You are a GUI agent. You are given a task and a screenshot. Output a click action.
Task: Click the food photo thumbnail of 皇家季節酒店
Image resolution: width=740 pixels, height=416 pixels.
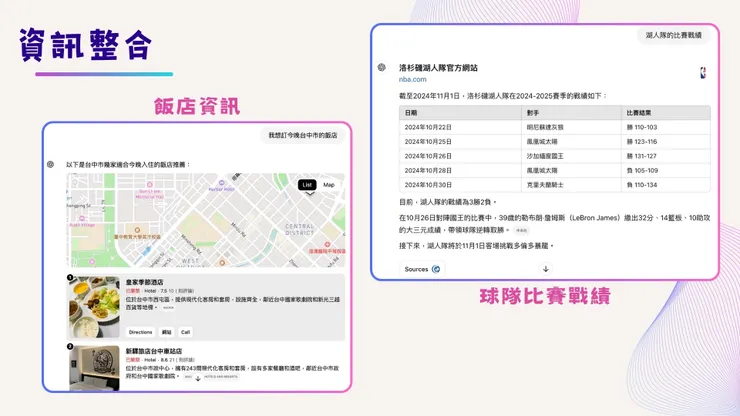tap(94, 307)
